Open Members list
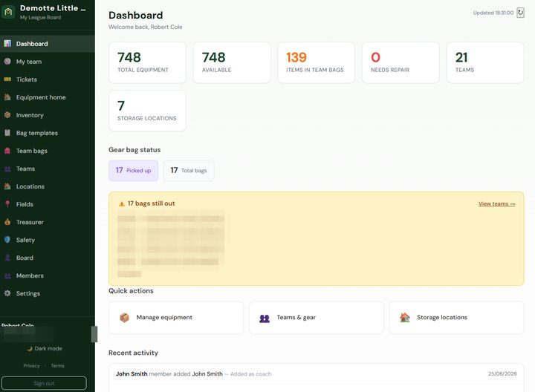 point(48,275)
